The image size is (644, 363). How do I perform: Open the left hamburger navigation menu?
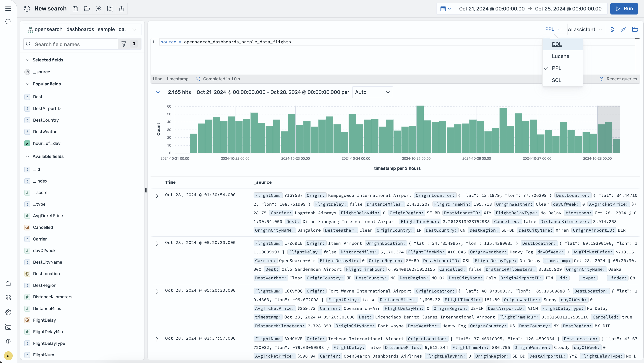point(8,9)
